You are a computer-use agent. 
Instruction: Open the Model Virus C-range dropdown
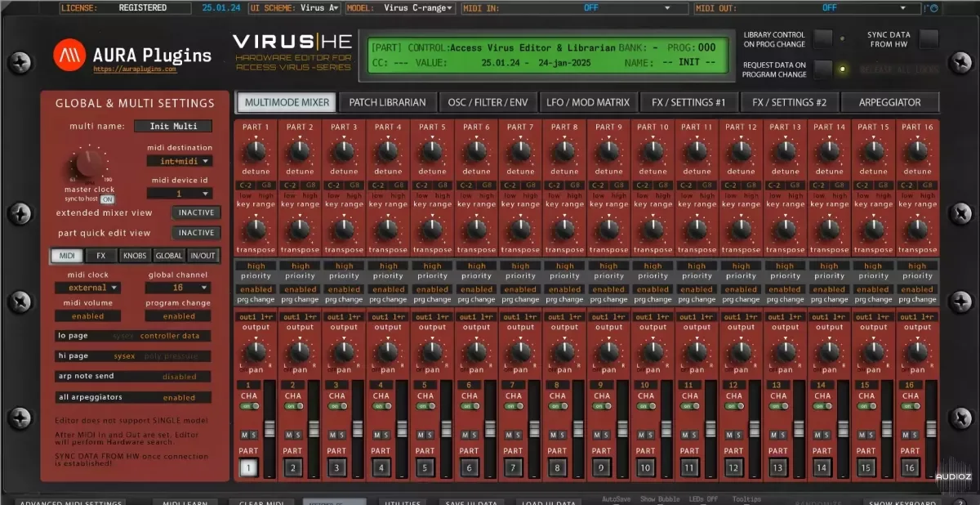point(419,8)
